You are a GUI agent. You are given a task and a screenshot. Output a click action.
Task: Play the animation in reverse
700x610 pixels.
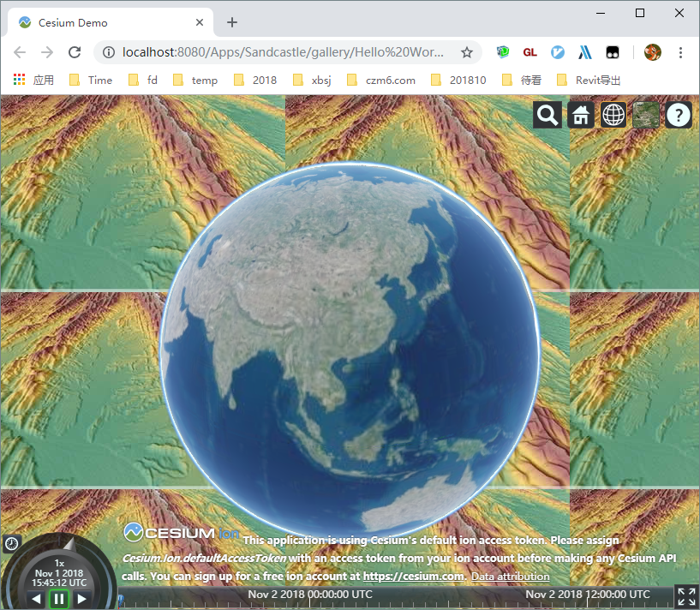click(37, 599)
